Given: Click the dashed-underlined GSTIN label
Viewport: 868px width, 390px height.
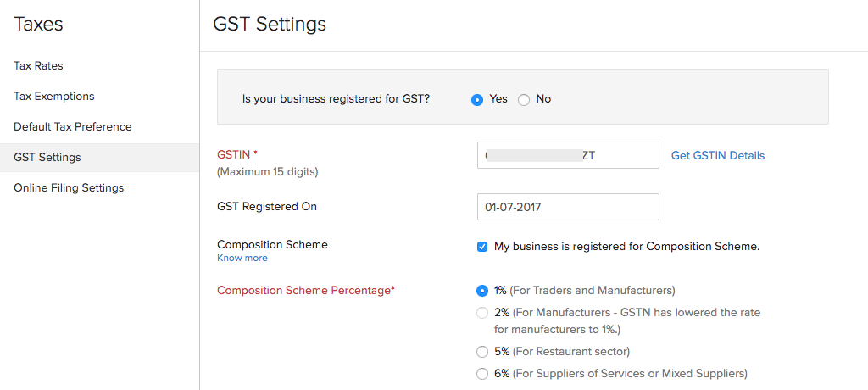Looking at the screenshot, I should [x=234, y=154].
